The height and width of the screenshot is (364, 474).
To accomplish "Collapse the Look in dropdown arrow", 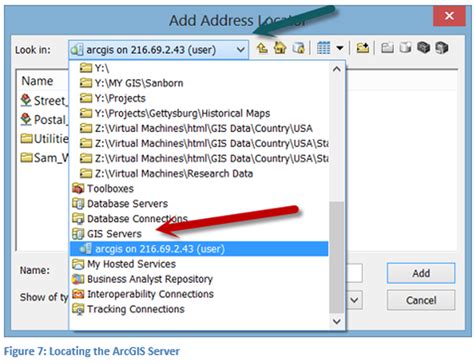I will 240,50.
